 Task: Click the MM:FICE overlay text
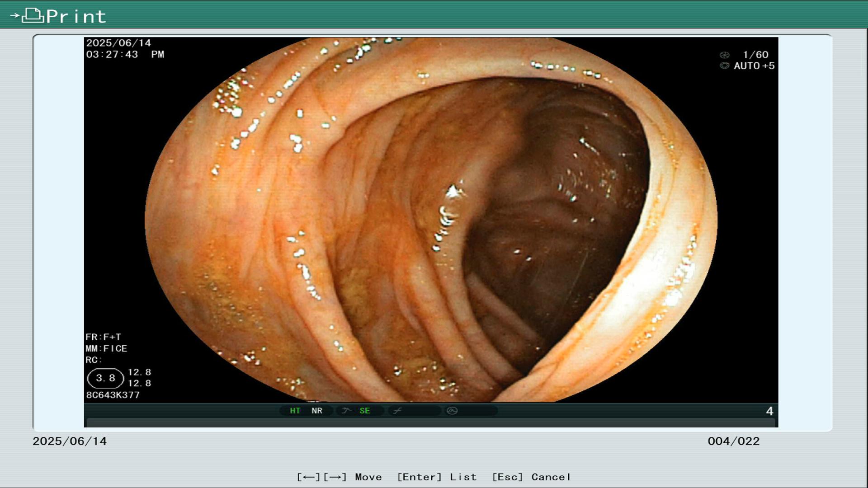click(106, 349)
